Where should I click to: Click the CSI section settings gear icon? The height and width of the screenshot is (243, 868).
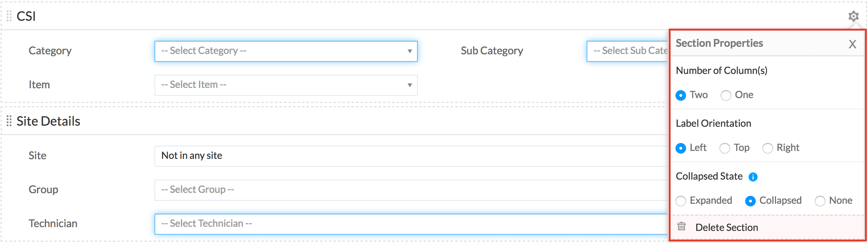tap(853, 16)
